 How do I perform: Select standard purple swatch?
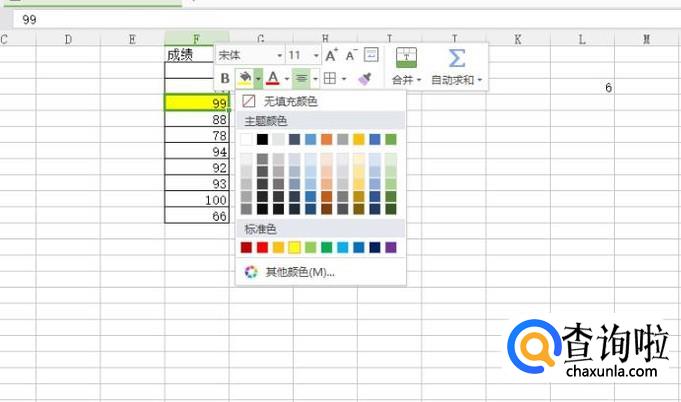pos(391,247)
